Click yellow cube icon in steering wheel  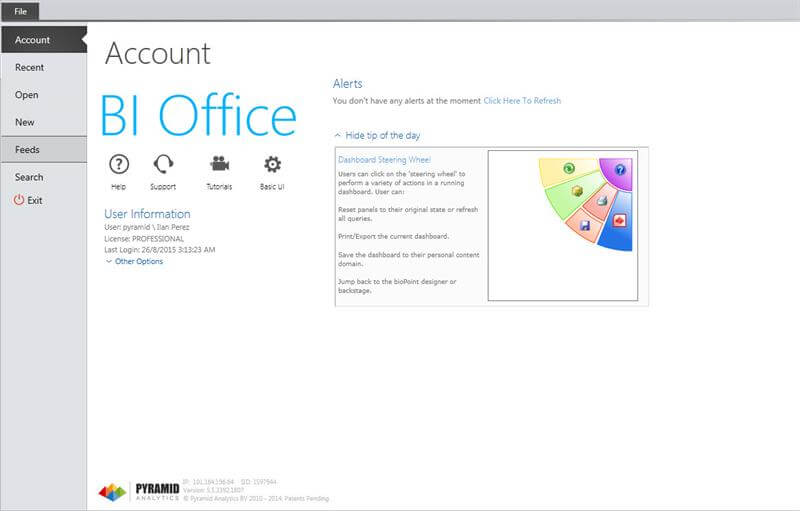[577, 191]
